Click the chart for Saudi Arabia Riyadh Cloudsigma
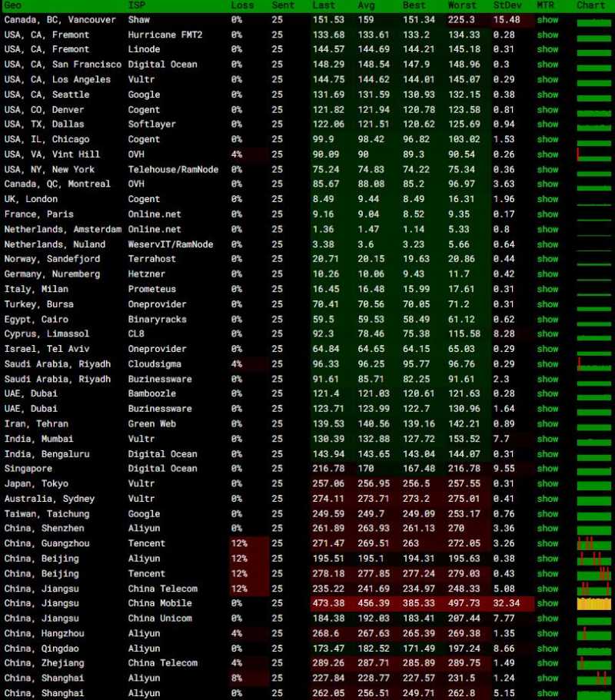The image size is (615, 700). [594, 364]
